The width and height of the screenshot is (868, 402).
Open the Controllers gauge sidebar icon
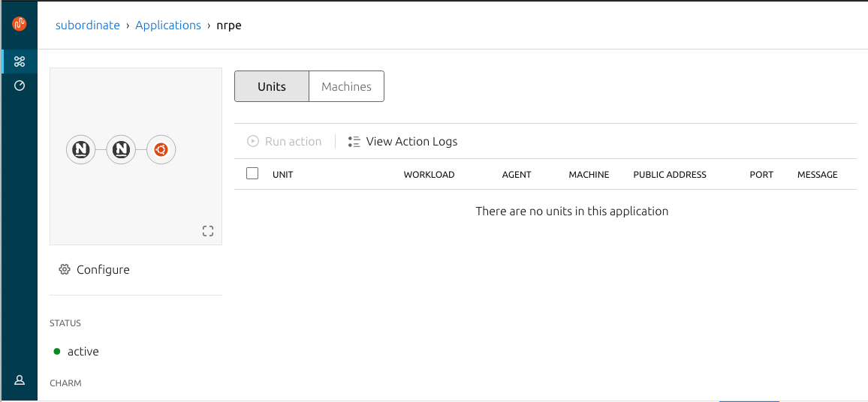(20, 85)
